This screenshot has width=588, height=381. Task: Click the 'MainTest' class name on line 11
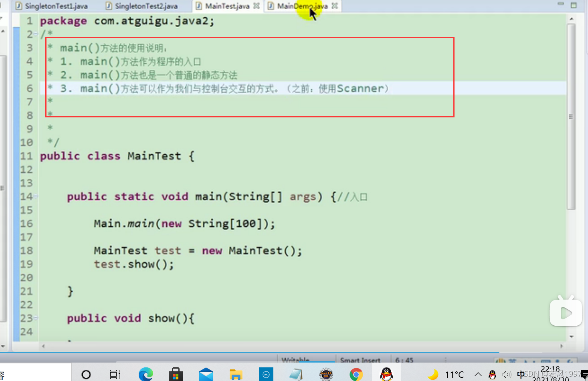(154, 156)
